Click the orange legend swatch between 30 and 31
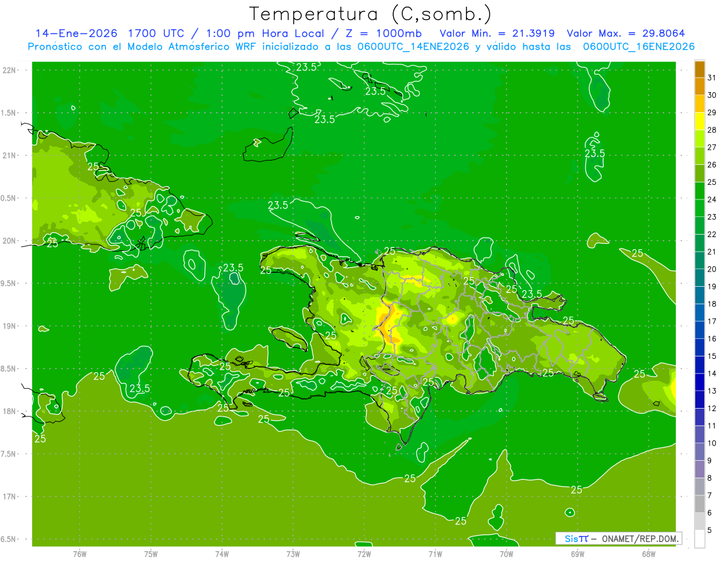 point(699,87)
